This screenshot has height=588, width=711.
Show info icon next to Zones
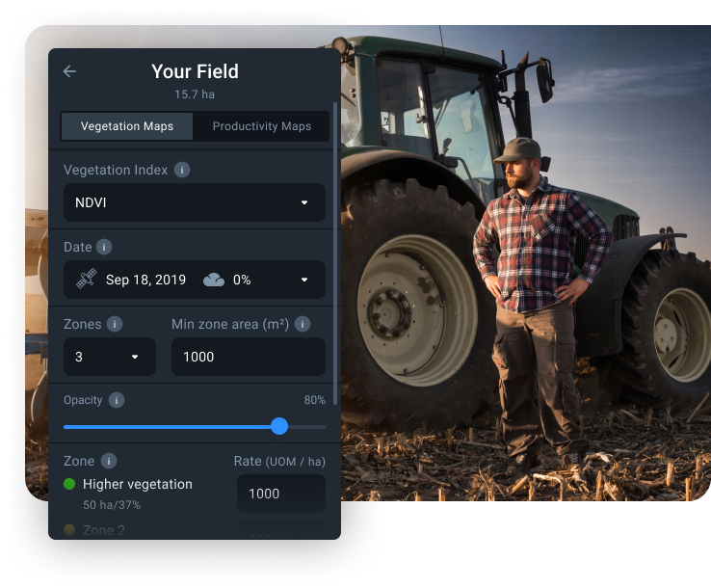coord(115,325)
